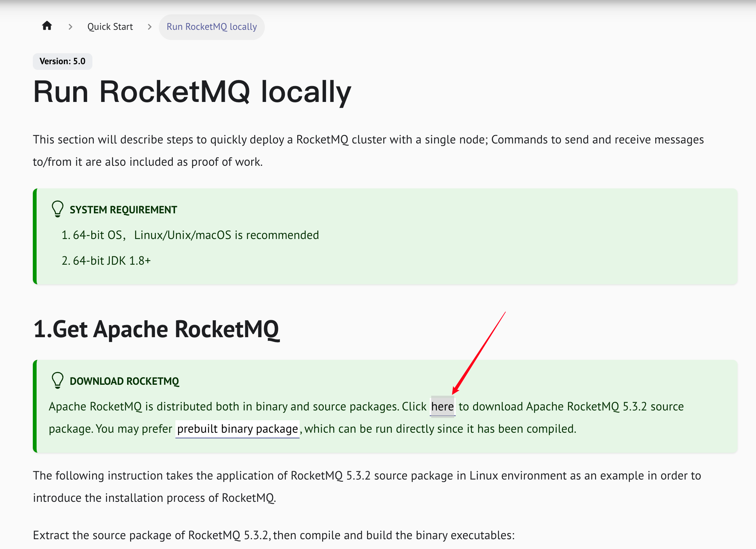Click the chevron after the home icon
This screenshot has height=549, width=756.
71,27
